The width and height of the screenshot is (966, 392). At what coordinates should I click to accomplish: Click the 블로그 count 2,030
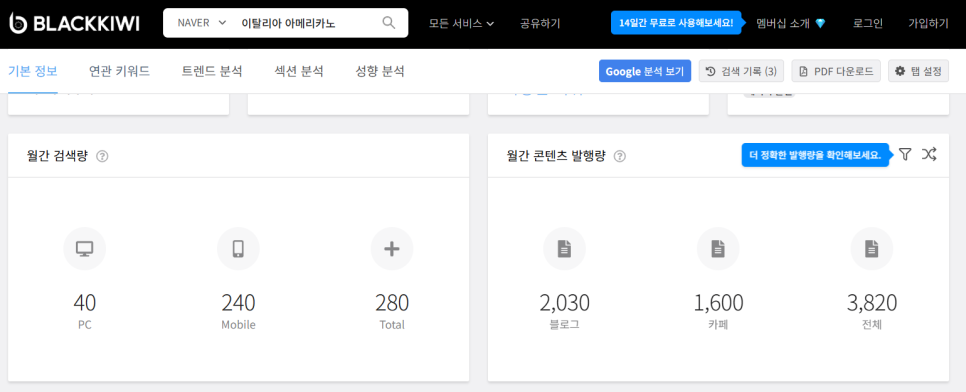point(564,303)
